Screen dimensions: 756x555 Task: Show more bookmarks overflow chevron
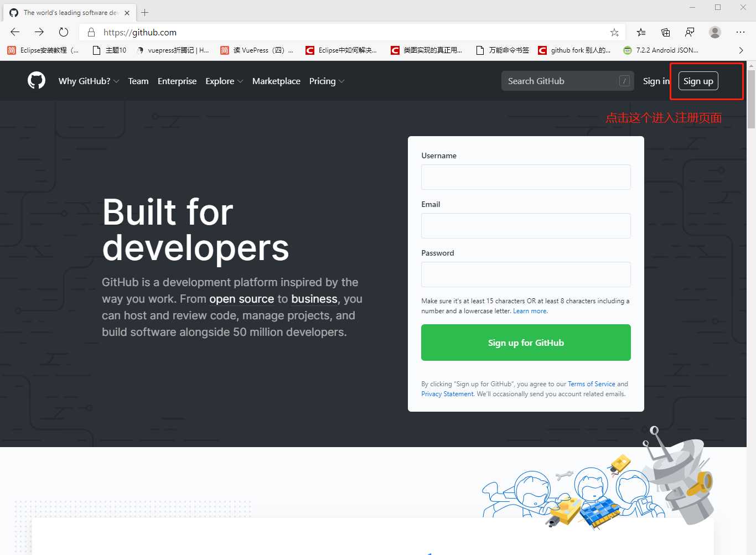point(741,50)
